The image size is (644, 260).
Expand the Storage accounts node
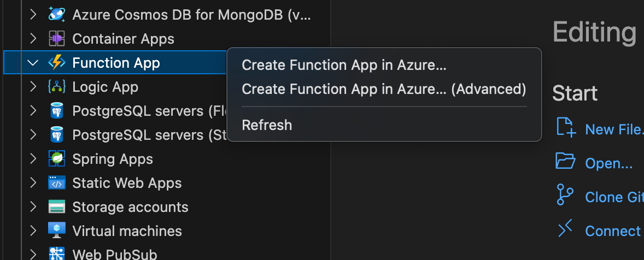[33, 207]
